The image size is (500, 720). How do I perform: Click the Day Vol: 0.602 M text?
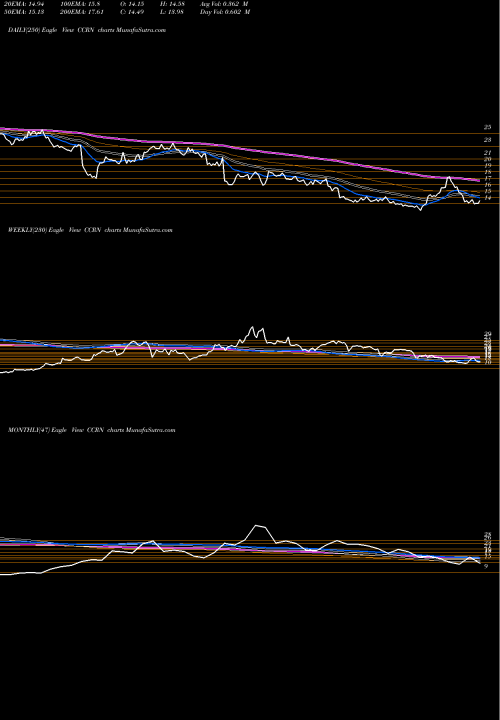tap(225, 12)
